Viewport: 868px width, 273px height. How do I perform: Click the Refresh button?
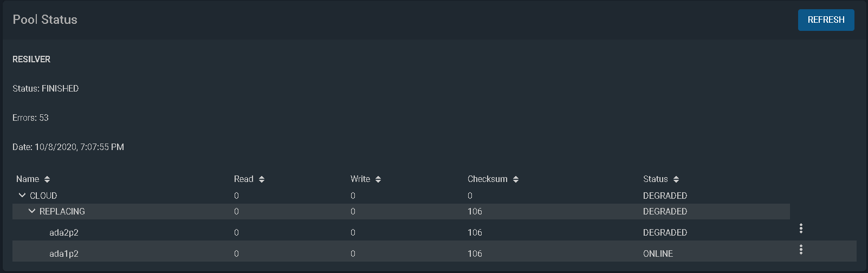[x=826, y=20]
